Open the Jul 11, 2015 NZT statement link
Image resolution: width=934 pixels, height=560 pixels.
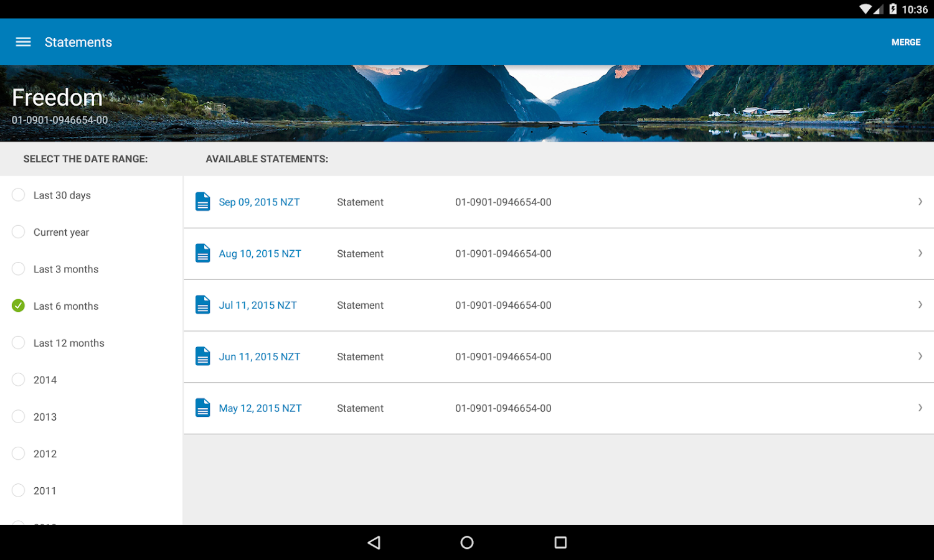(x=258, y=306)
